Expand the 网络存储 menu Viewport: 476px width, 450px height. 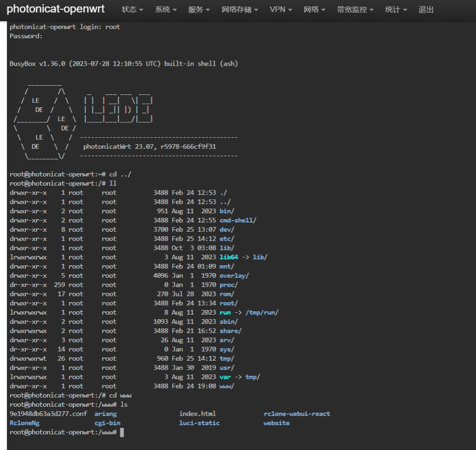click(239, 10)
